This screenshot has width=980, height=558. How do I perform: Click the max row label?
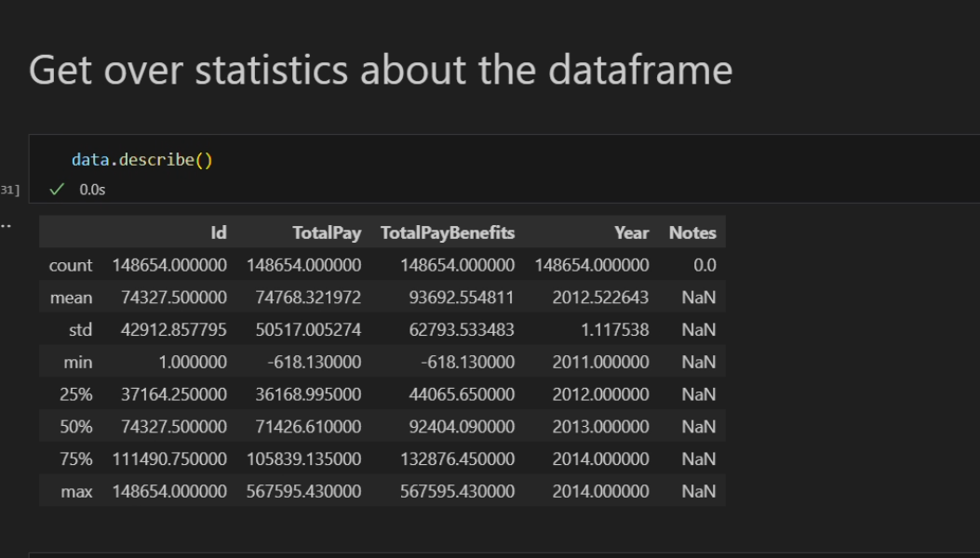[76, 491]
